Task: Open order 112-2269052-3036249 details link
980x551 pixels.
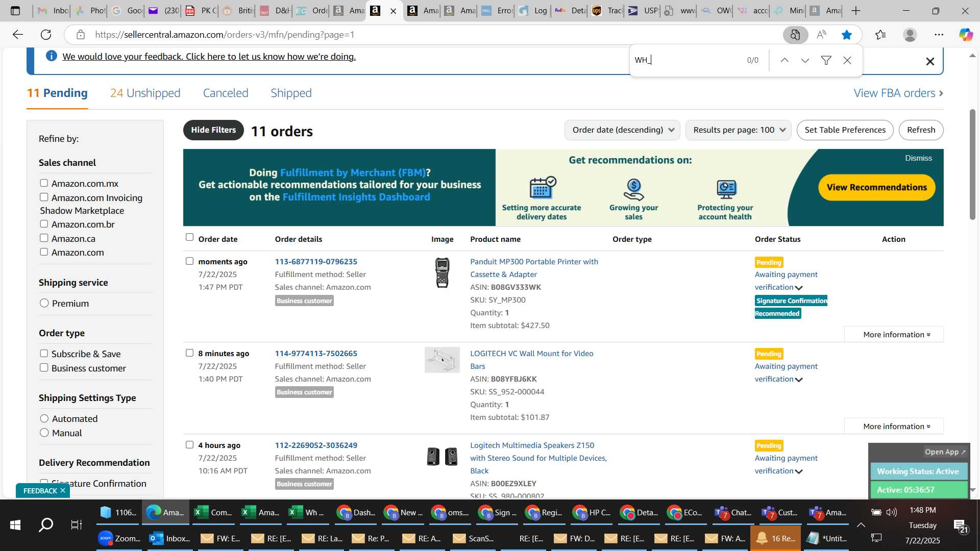Action: (x=316, y=445)
